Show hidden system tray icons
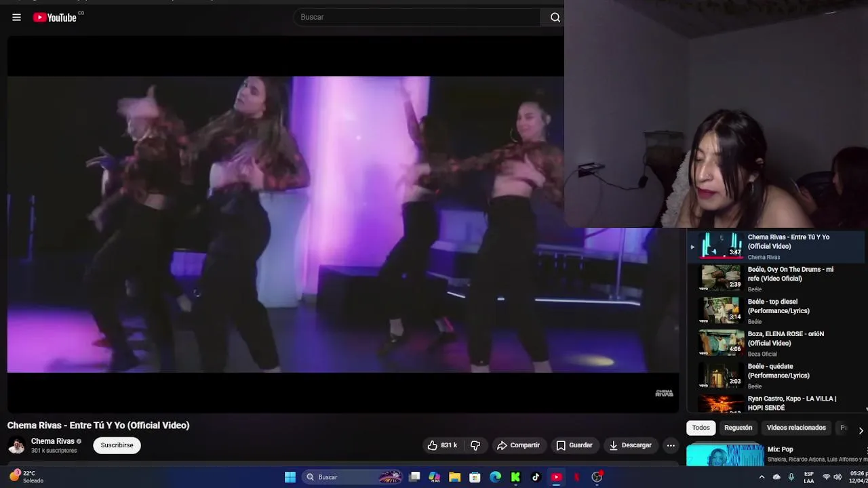The image size is (868, 488). (x=762, y=477)
